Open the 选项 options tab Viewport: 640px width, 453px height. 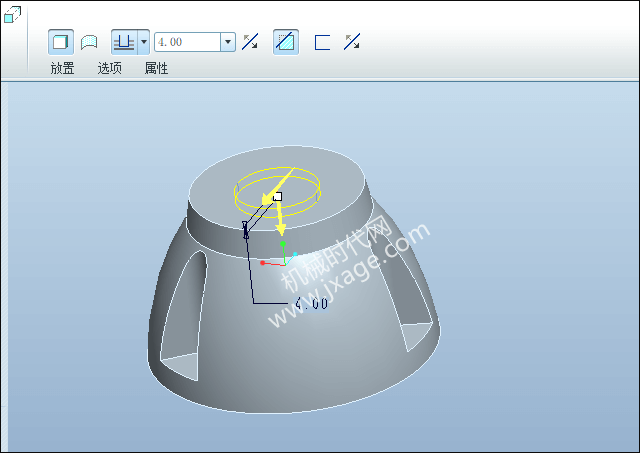point(109,68)
